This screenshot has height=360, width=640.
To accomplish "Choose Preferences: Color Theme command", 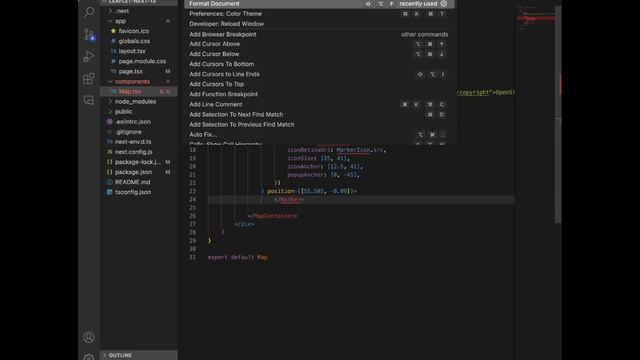I will click(x=319, y=13).
